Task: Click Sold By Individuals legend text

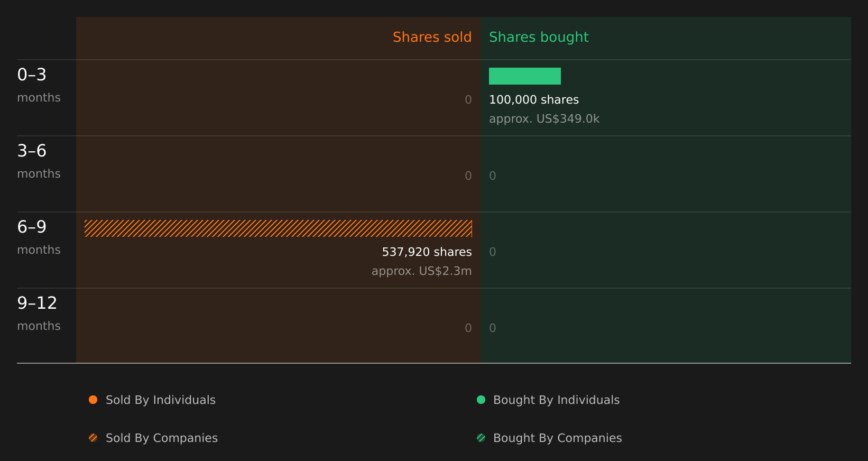Action: (161, 400)
